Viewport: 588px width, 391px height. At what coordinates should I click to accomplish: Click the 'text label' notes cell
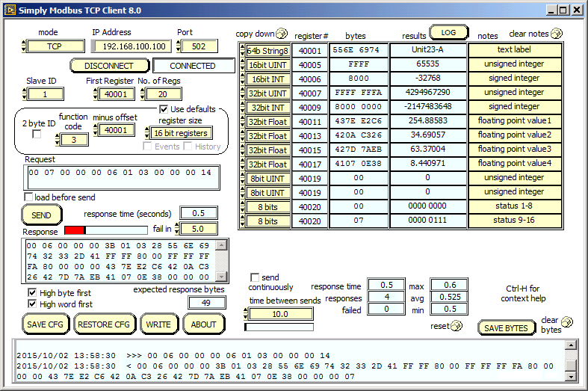[515, 49]
